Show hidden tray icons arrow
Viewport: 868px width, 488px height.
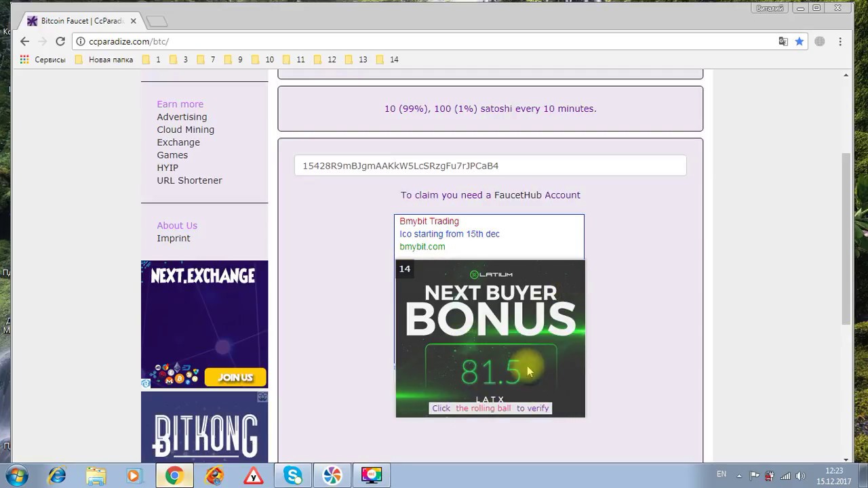tap(739, 476)
